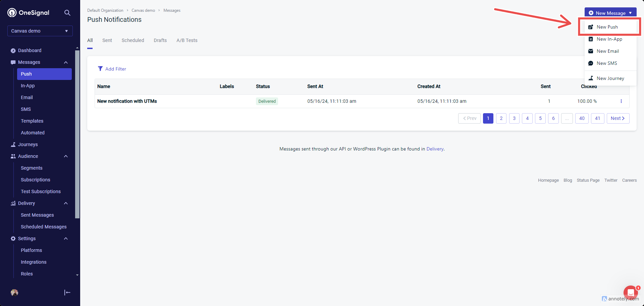Click the OneSignal logo
644x306 pixels.
[29, 13]
